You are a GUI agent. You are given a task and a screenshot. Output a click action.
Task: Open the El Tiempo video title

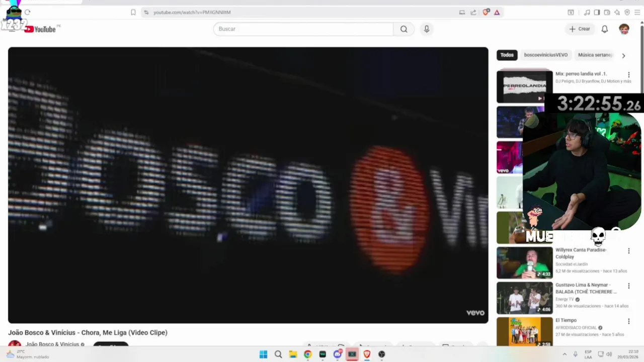coord(566,320)
